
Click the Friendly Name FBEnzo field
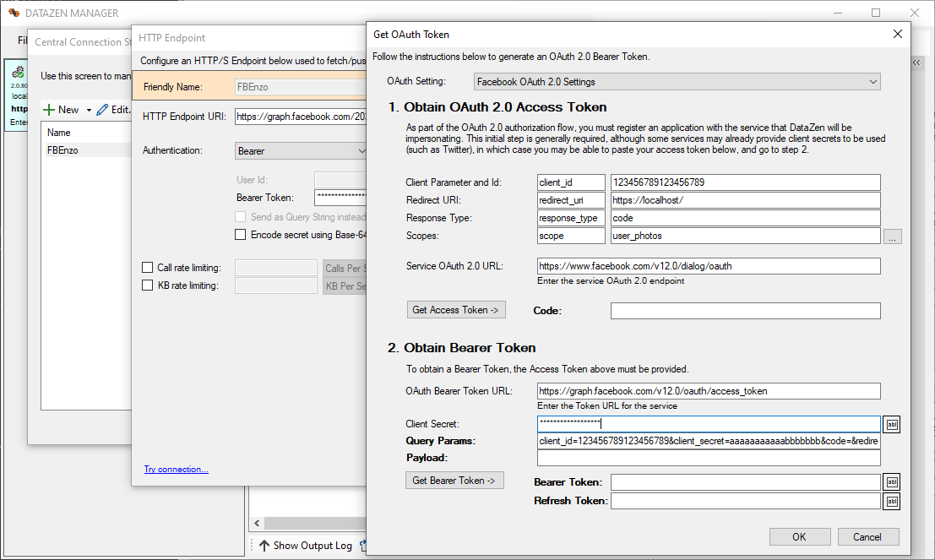point(301,87)
